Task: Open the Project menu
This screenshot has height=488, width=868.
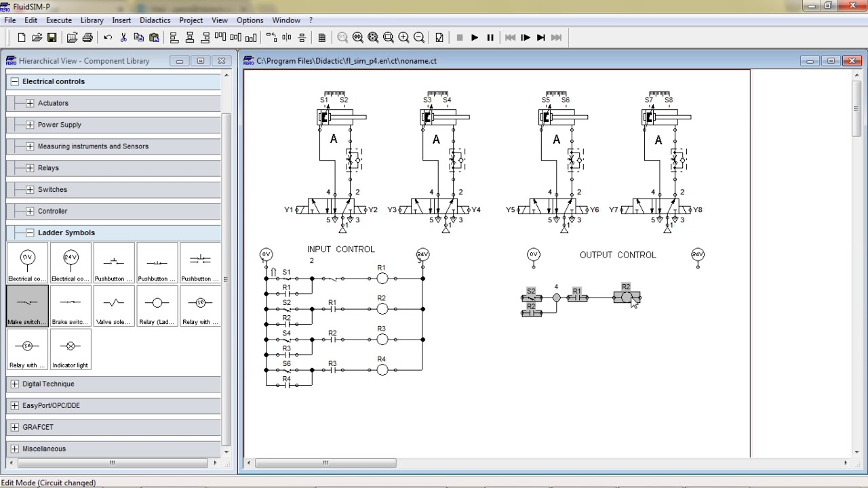Action: 191,20
